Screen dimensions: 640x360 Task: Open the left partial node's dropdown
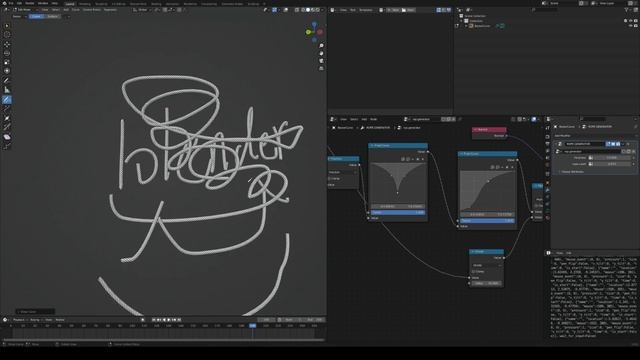343,172
